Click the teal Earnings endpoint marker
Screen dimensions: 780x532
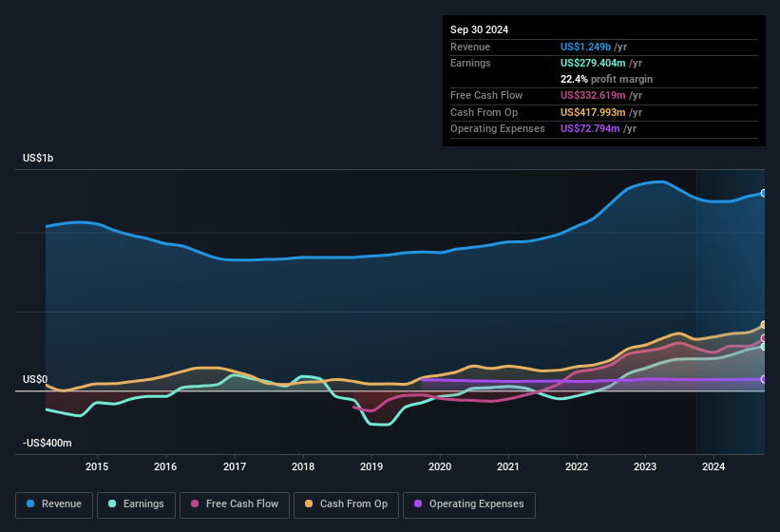764,347
